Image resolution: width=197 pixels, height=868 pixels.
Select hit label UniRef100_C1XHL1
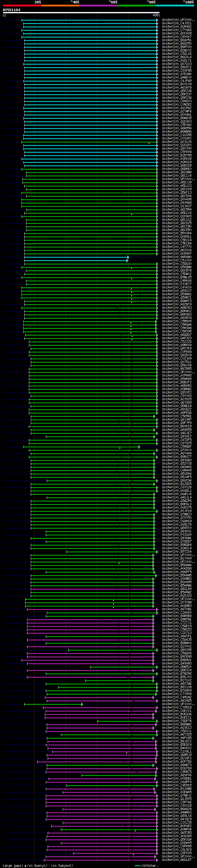click(177, 751)
